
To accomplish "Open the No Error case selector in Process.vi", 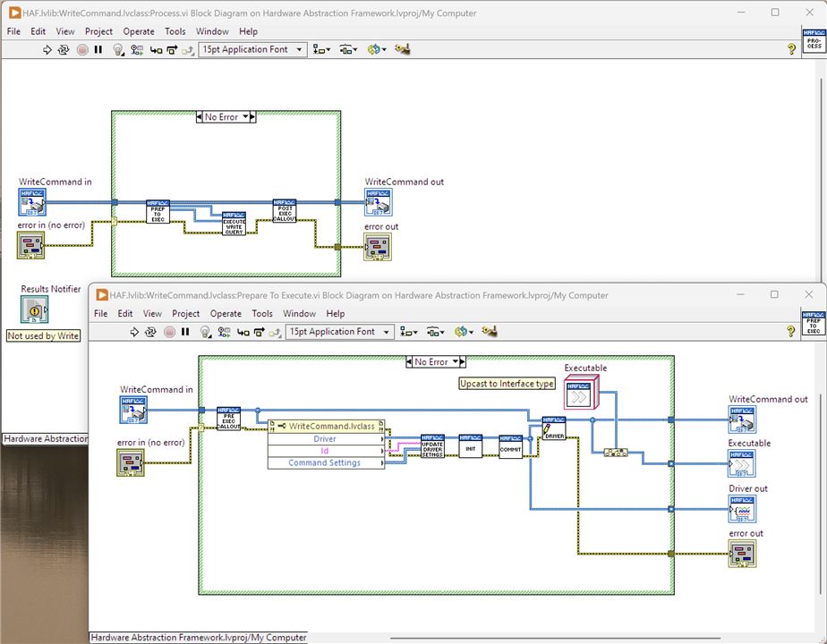I will [224, 117].
